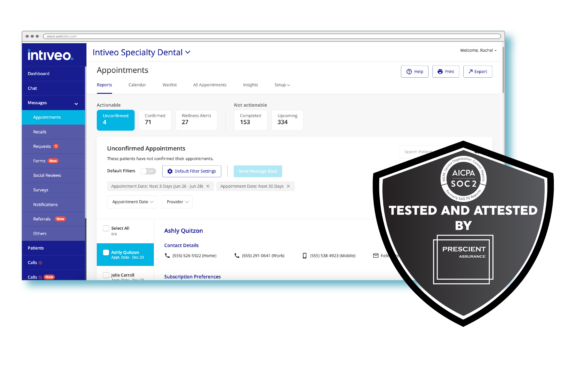Check the Select All checkbox

click(106, 228)
